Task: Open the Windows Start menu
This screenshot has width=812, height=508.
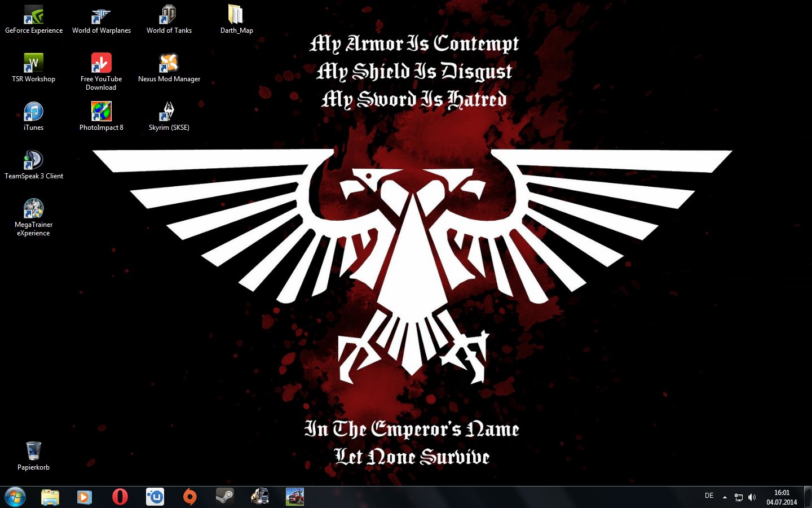Action: (15, 497)
